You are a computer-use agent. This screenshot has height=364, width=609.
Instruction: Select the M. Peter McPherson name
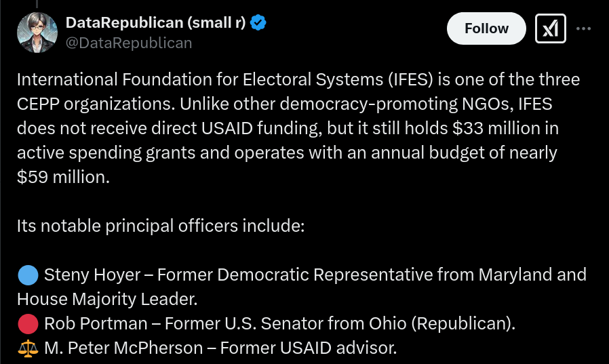click(123, 348)
